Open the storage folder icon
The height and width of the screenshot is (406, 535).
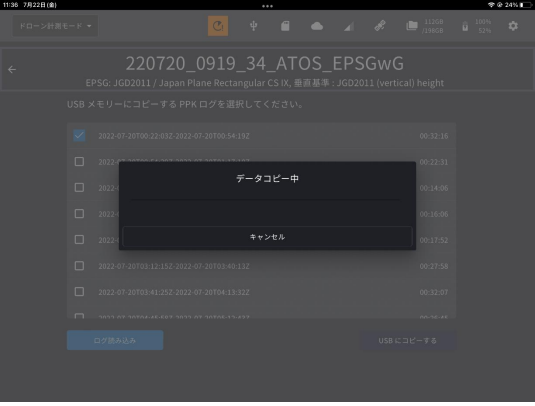(x=412, y=26)
